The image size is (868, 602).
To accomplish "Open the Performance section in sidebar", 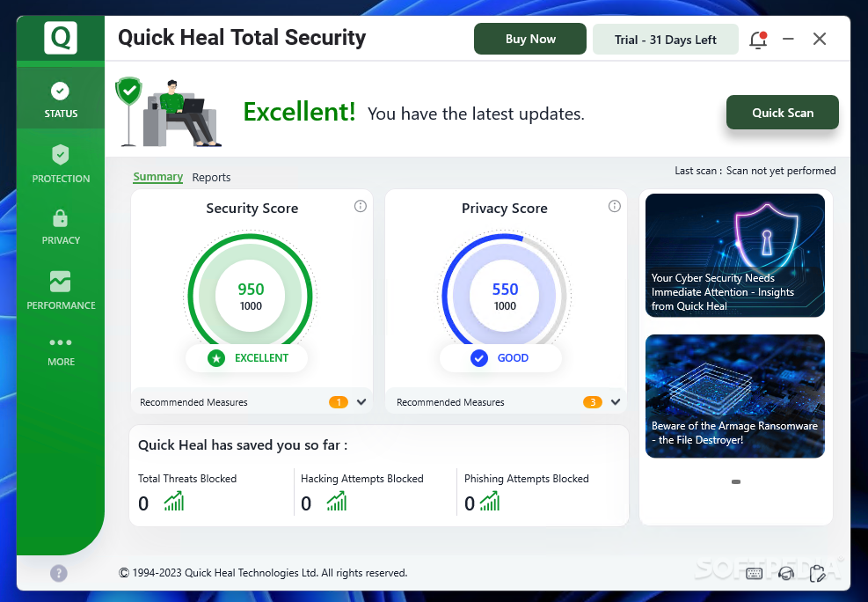I will pos(61,290).
